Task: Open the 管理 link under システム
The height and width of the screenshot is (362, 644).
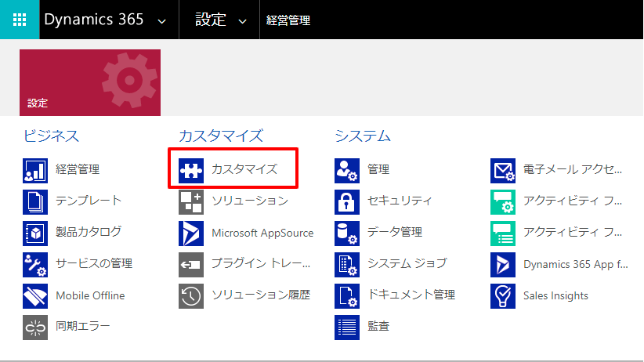Action: click(x=378, y=169)
